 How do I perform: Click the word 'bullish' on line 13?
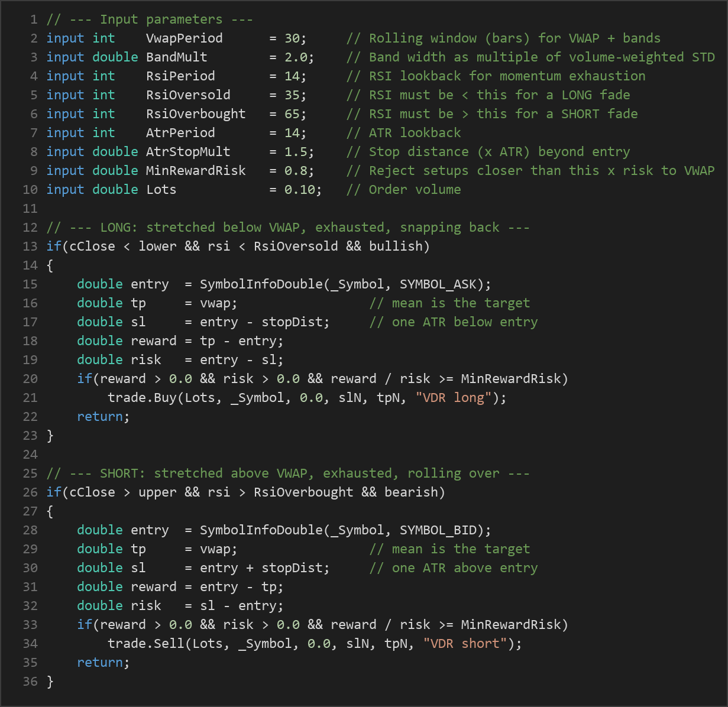coord(396,247)
